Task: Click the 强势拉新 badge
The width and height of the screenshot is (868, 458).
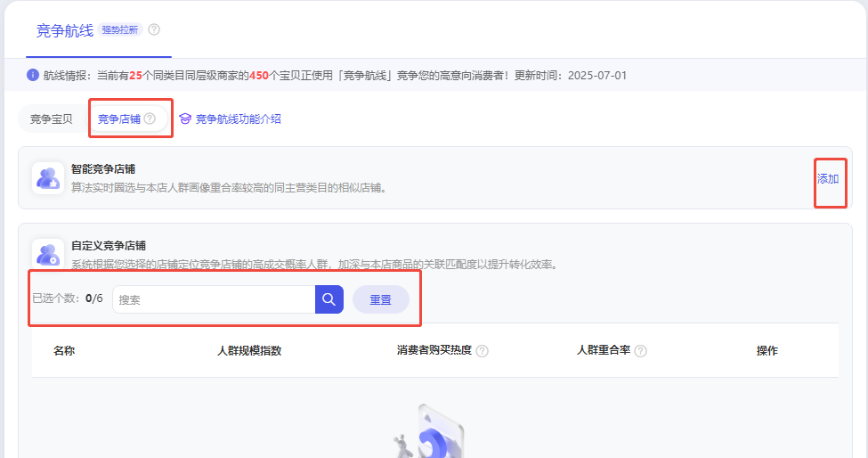Action: tap(120, 29)
